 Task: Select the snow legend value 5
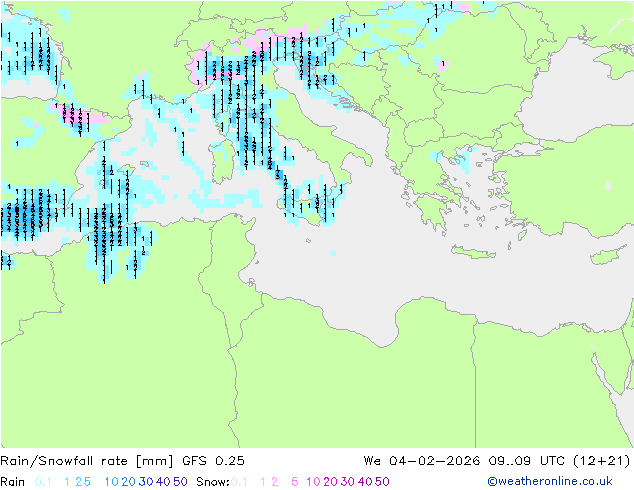tap(295, 482)
